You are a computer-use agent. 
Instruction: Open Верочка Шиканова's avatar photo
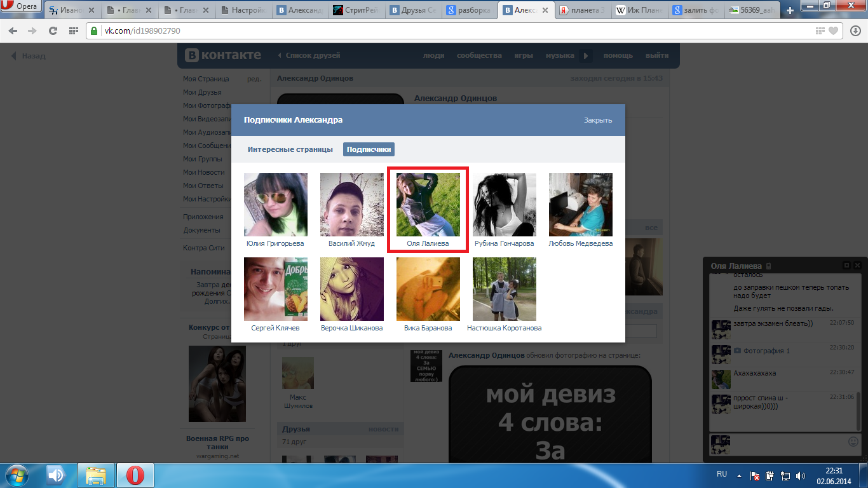352,289
